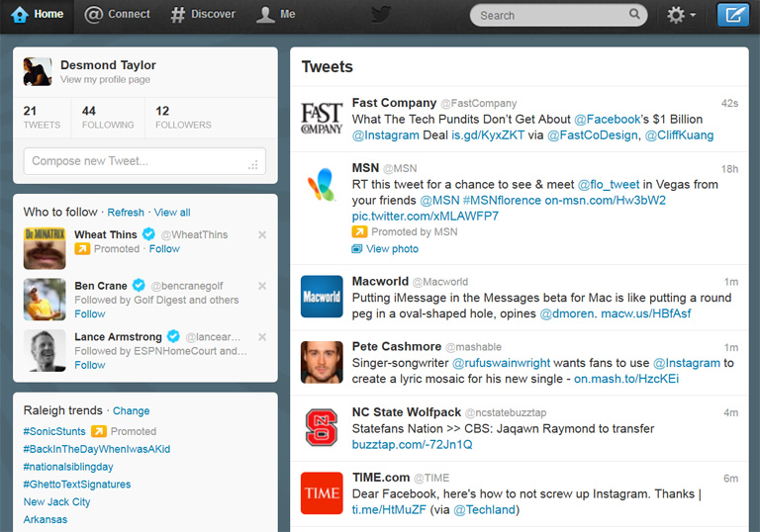Open the Arkansas trend
Viewport: 760px width, 532px height.
(x=46, y=519)
